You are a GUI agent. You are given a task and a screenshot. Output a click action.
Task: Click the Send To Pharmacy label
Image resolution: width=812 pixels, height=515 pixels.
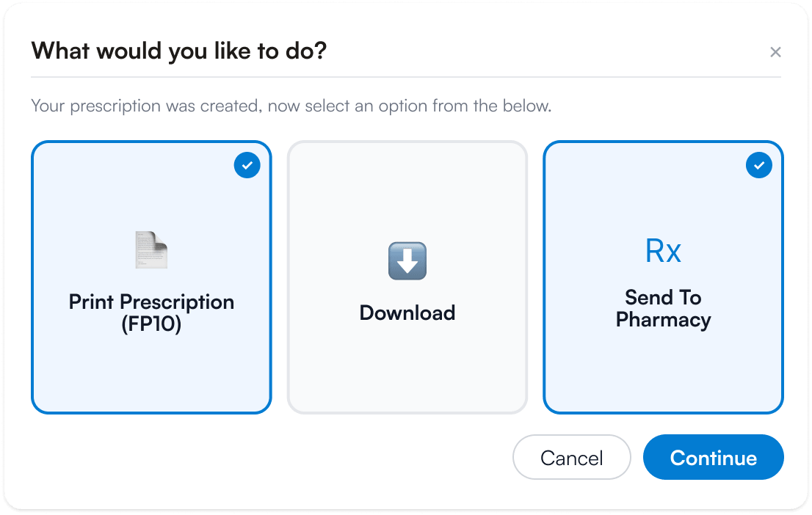click(664, 308)
